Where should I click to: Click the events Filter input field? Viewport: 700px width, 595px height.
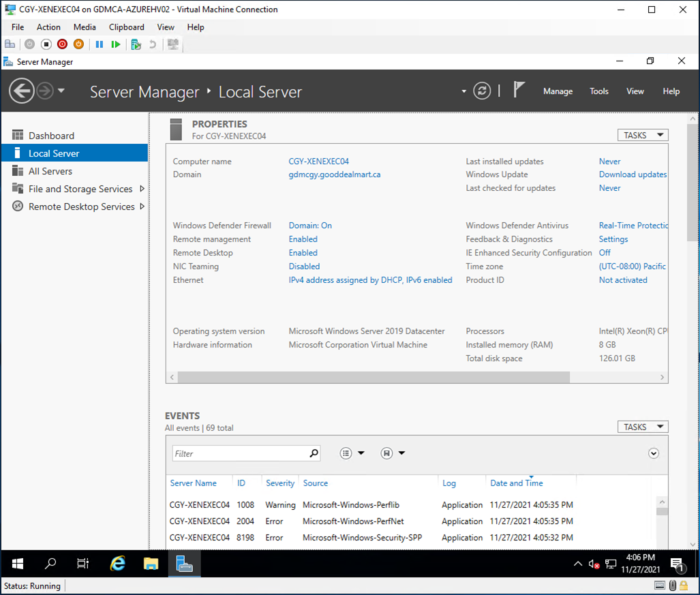[x=240, y=453]
